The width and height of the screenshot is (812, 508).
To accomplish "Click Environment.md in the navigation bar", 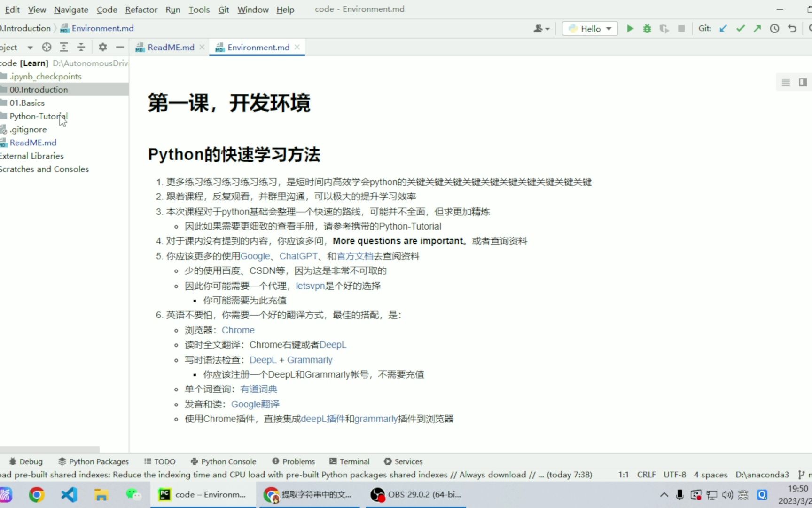I will point(97,28).
